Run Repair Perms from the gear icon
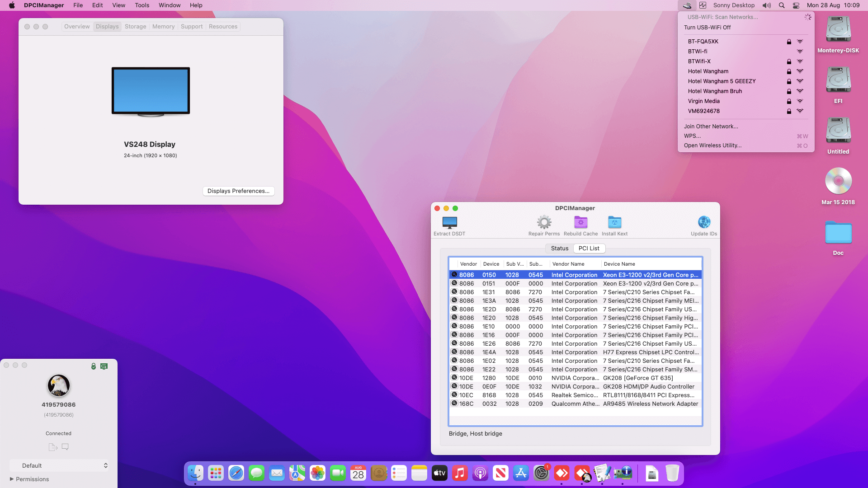The image size is (868, 488). click(544, 222)
